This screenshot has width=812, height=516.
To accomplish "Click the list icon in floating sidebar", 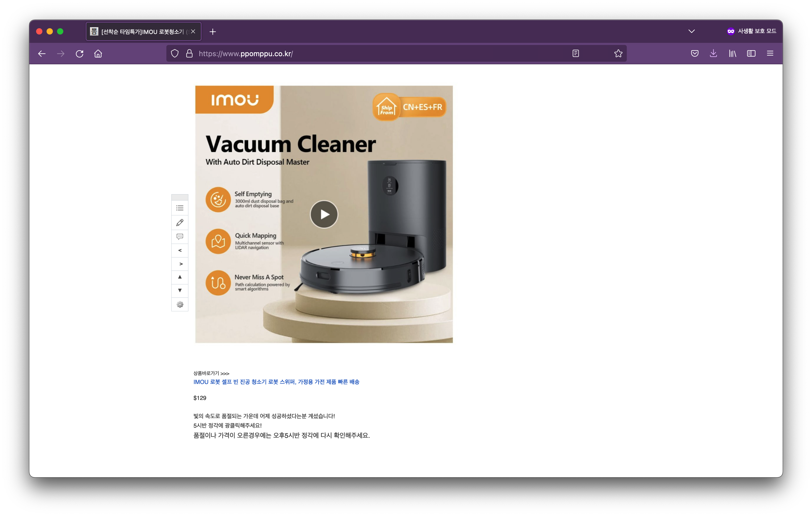I will point(180,208).
